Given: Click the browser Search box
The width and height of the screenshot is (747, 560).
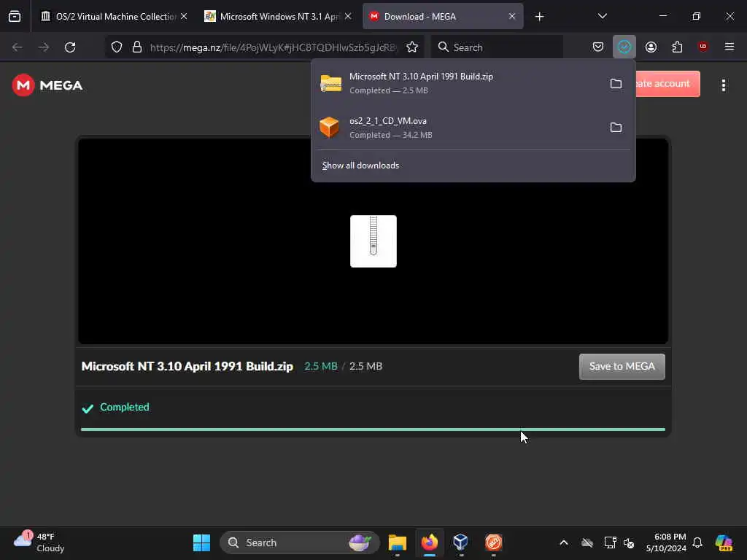Looking at the screenshot, I should point(497,47).
